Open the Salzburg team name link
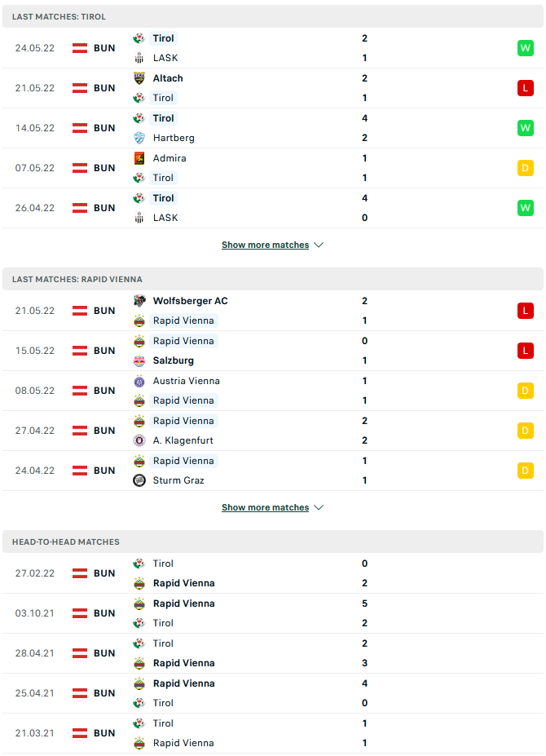546x756 pixels. [173, 360]
